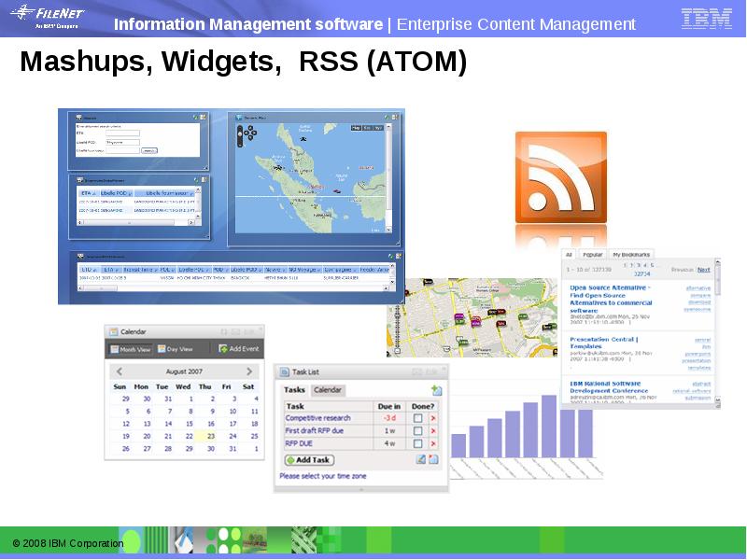The image size is (747, 560).
Task: Click the edit pencil icon in Task List
Action: point(421,459)
